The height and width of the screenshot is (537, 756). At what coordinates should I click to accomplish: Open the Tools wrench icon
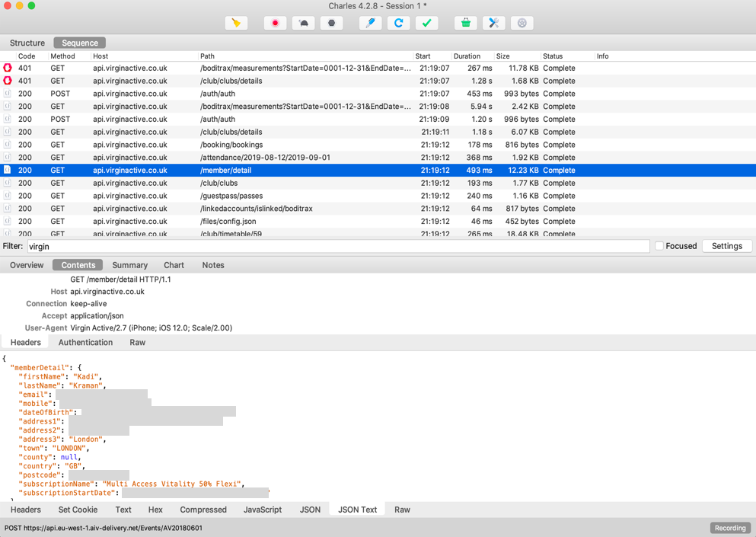[x=493, y=23]
